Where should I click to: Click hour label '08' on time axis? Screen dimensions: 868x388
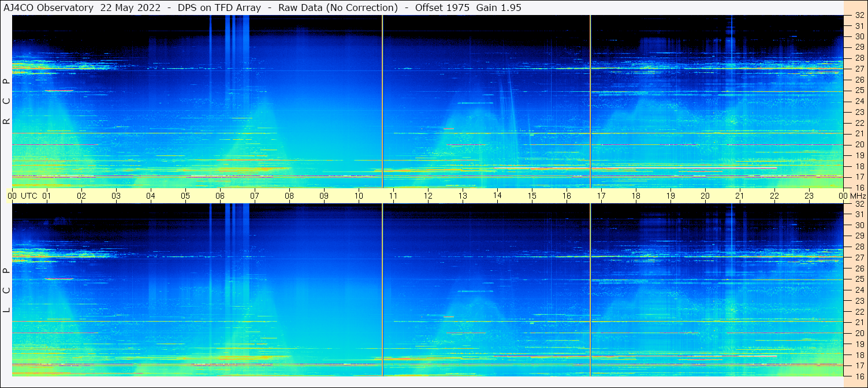(289, 196)
